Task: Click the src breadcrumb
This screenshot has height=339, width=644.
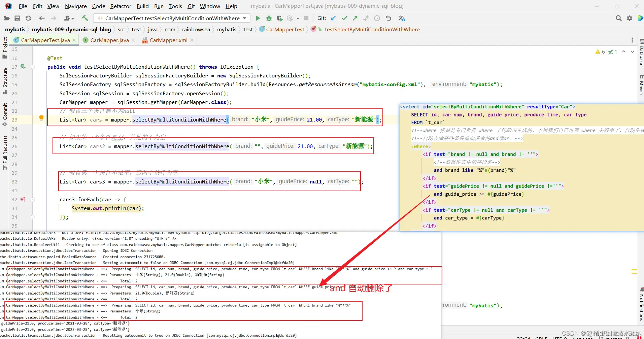Action: click(x=121, y=30)
